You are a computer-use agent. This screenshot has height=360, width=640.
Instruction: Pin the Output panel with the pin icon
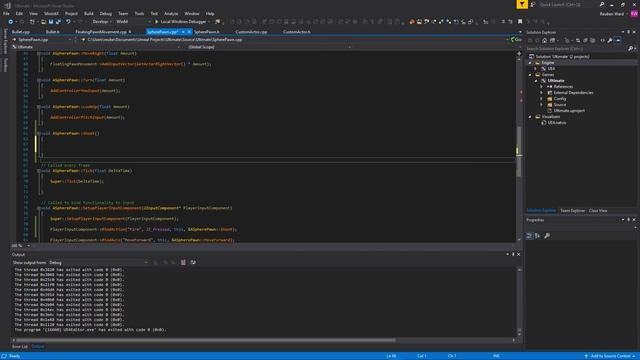513,254
